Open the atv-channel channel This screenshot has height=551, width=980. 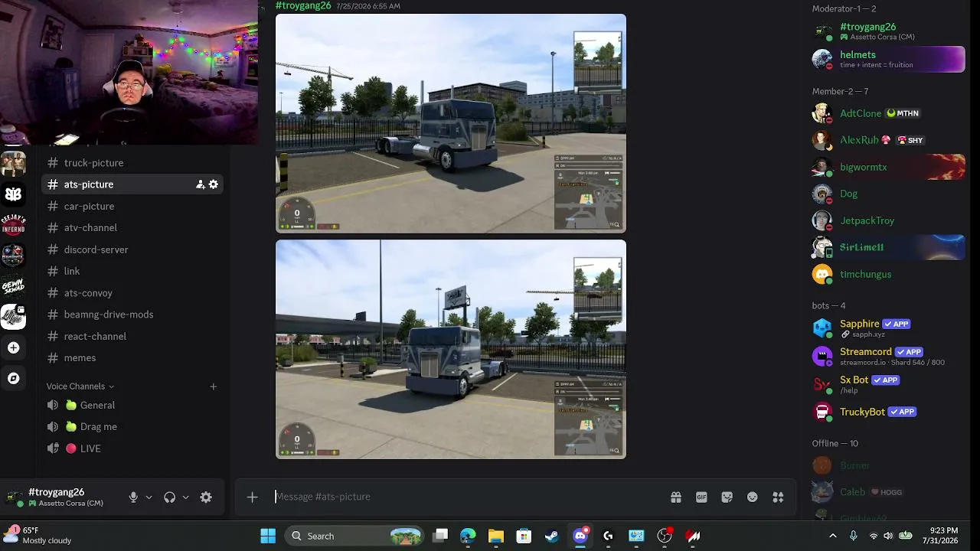click(x=132, y=228)
